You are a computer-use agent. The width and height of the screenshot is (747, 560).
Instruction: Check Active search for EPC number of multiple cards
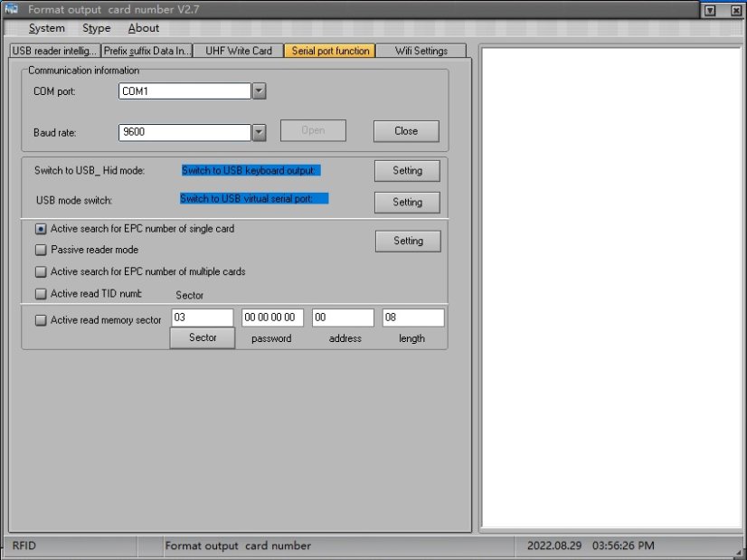pos(40,271)
